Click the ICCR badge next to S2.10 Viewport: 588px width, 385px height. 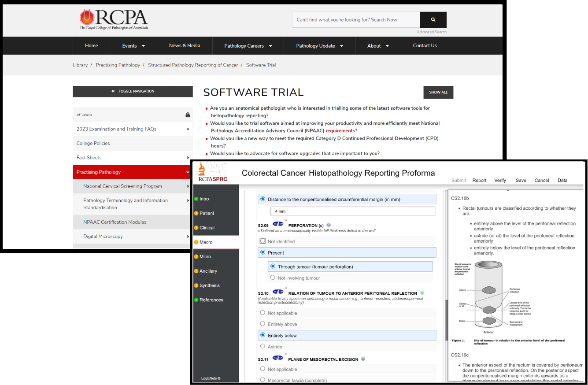[x=278, y=292]
